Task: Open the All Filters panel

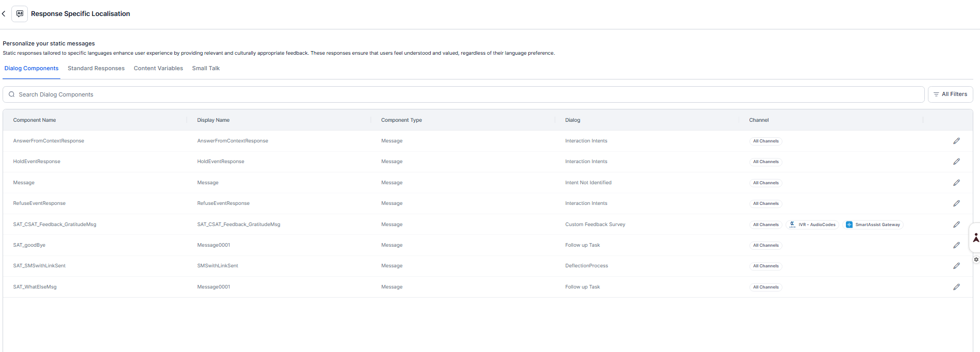Action: 950,94
